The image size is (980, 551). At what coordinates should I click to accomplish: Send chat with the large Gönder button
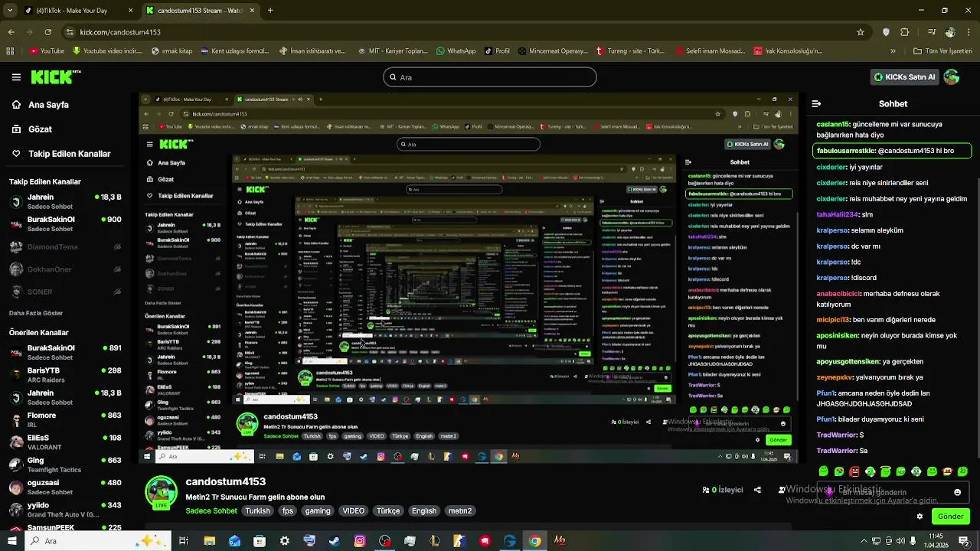950,517
